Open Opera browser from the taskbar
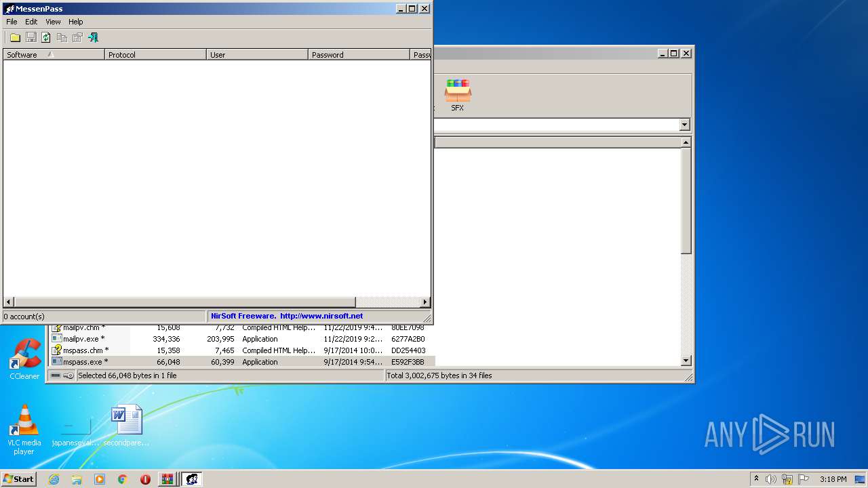The height and width of the screenshot is (488, 868). (x=145, y=479)
